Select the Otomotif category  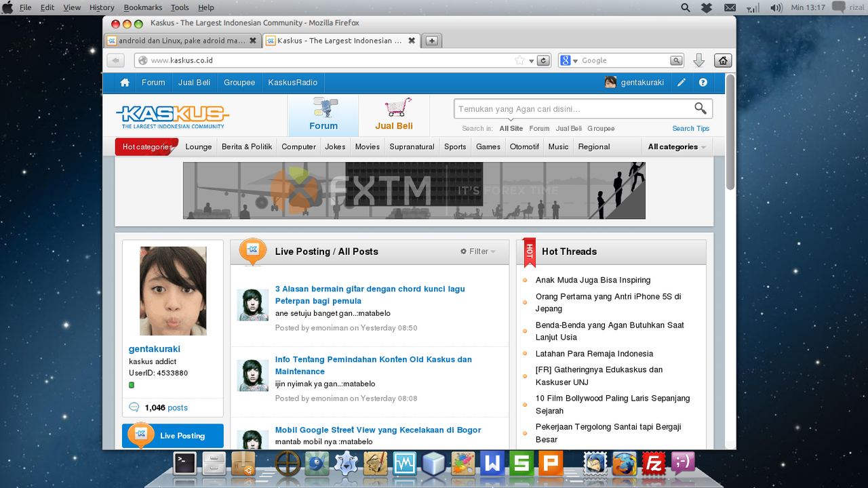click(x=524, y=146)
